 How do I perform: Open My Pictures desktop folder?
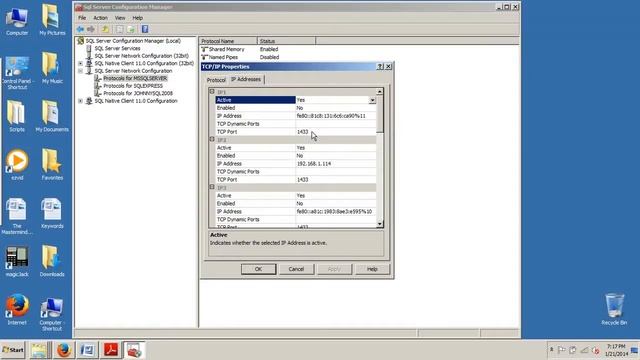pyautogui.click(x=52, y=20)
